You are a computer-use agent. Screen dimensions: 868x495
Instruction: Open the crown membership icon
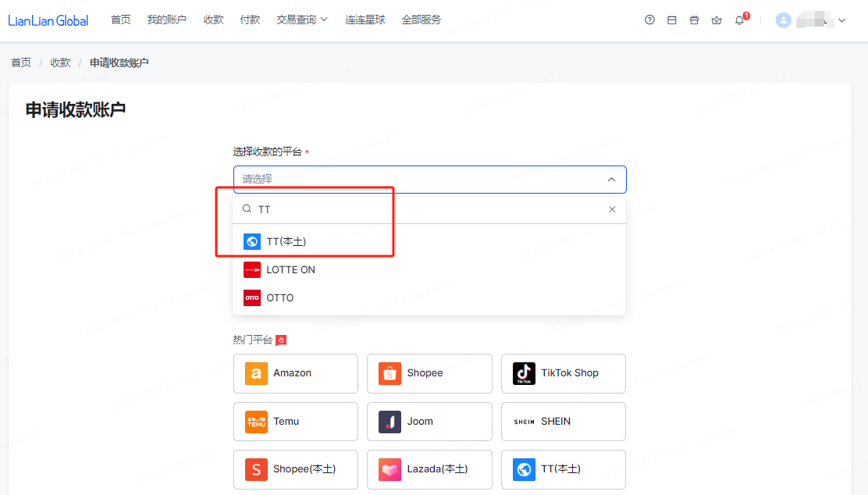pyautogui.click(x=717, y=20)
